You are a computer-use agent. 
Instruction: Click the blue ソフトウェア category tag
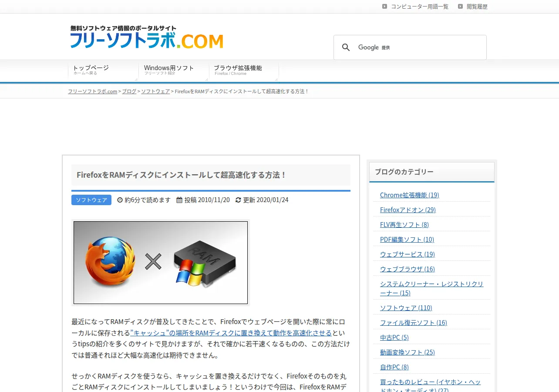point(91,200)
